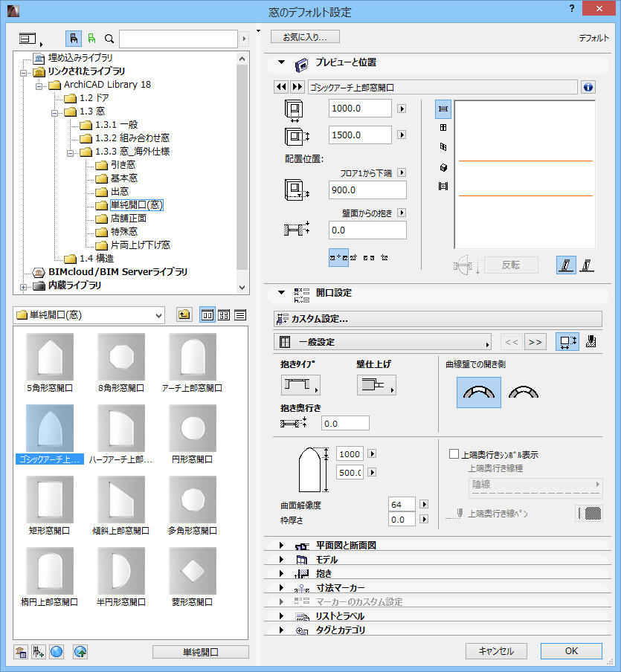
Task: Click the sill-in-wall icon beside 一般設定
Action: [591, 341]
